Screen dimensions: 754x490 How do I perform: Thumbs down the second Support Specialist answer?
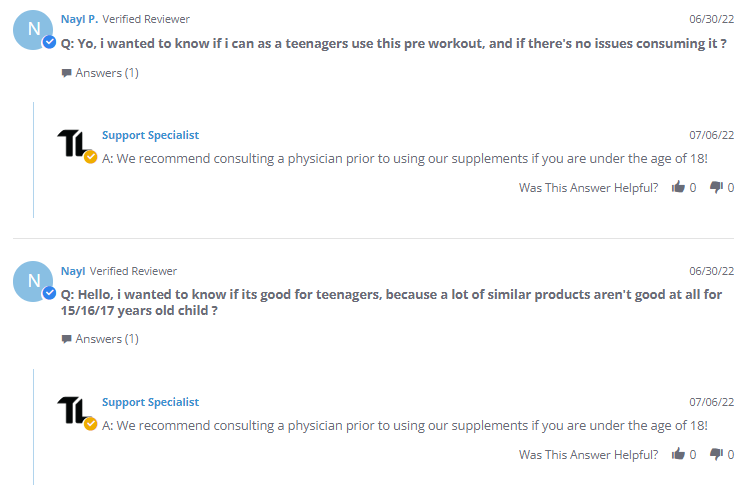pyautogui.click(x=716, y=455)
